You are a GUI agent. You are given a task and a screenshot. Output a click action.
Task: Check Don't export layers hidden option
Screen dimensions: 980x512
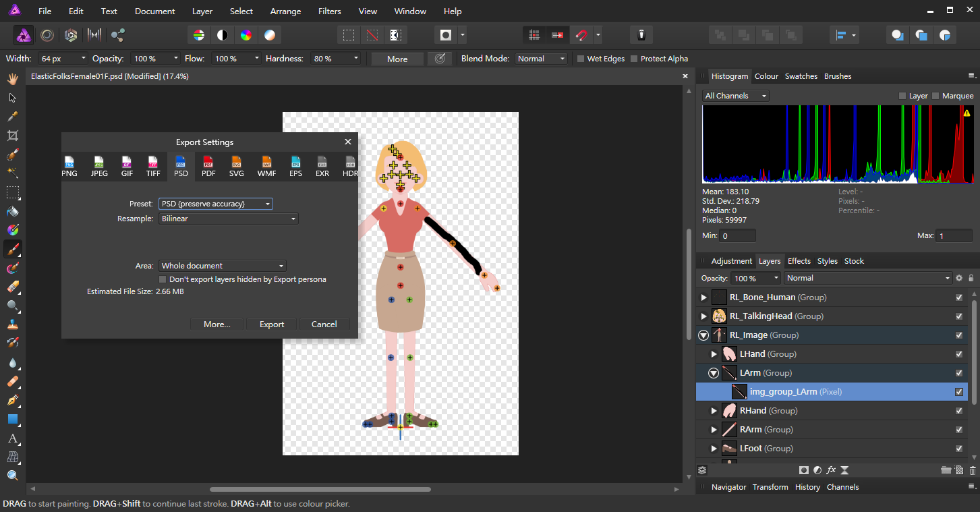tap(163, 279)
